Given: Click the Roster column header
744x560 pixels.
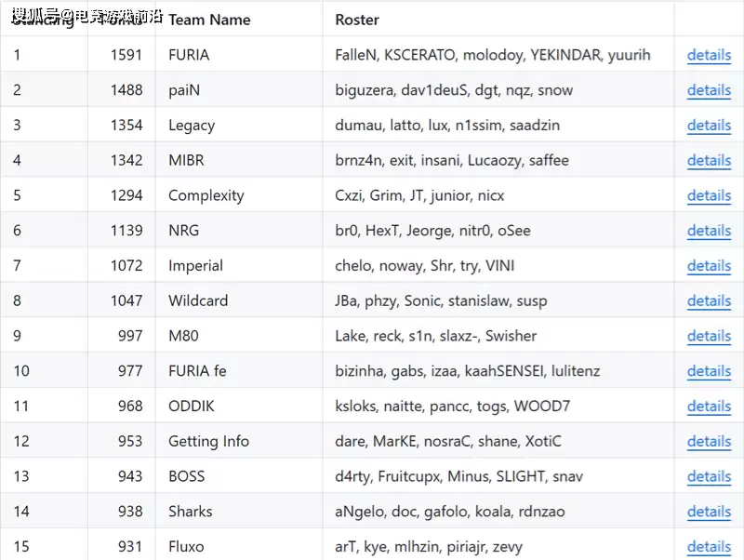Looking at the screenshot, I should coord(357,20).
